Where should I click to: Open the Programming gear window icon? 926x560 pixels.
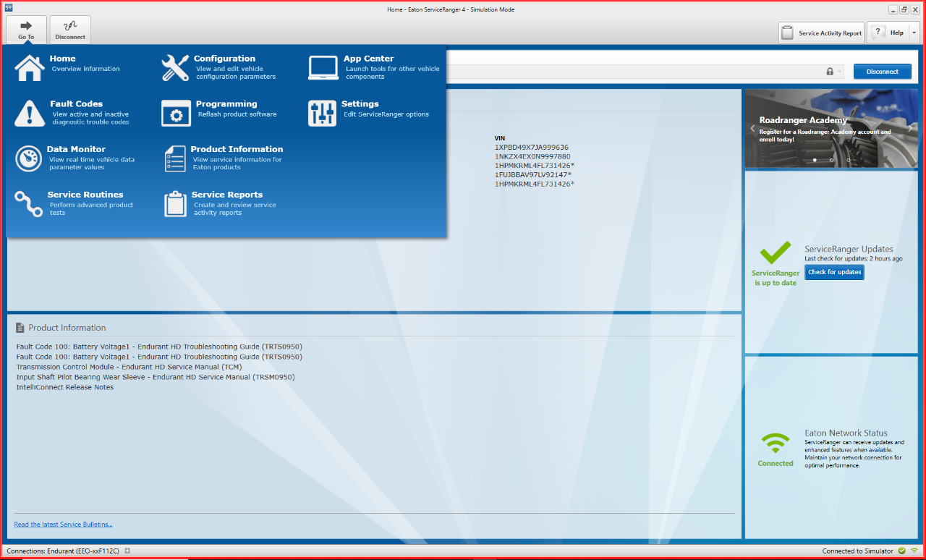pos(175,113)
